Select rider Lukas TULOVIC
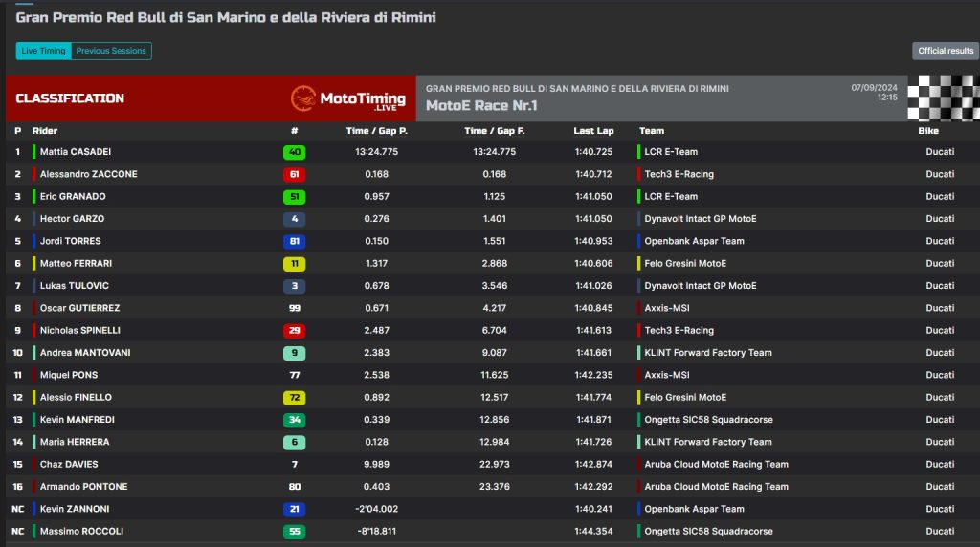The width and height of the screenshot is (980, 547). [x=75, y=285]
